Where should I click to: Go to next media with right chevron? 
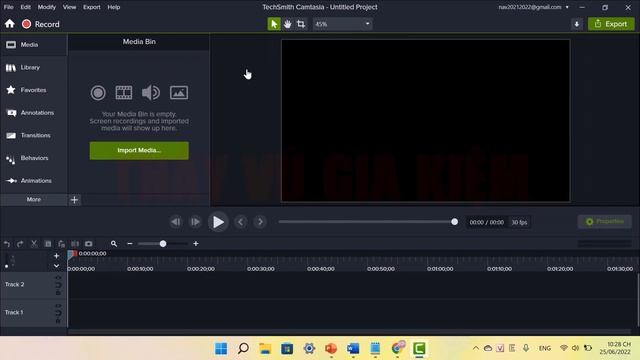click(x=260, y=222)
